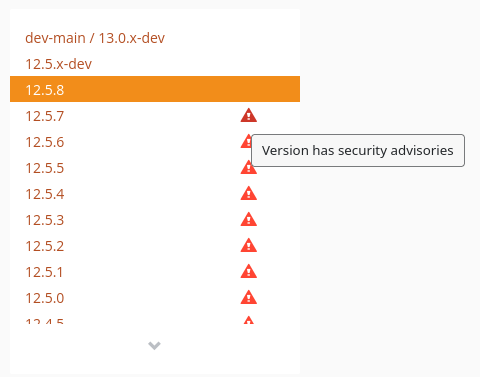This screenshot has height=377, width=480.
Task: Choose version 12.5.1
Action: 44,272
